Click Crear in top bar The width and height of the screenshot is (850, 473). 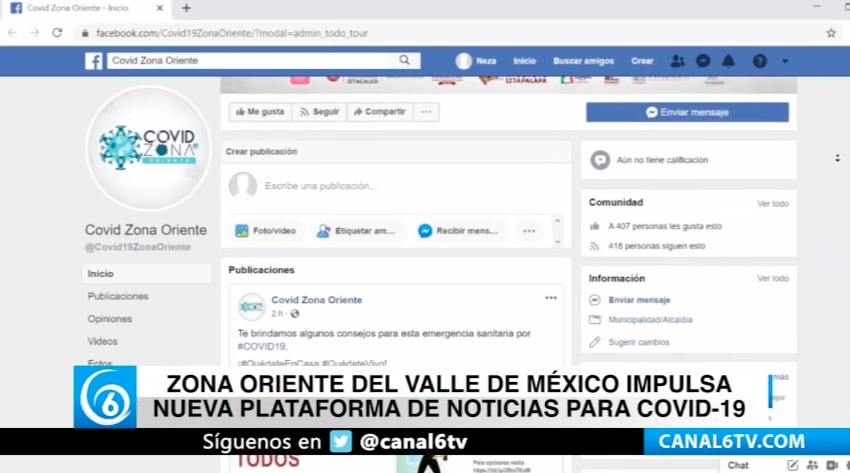pos(642,61)
